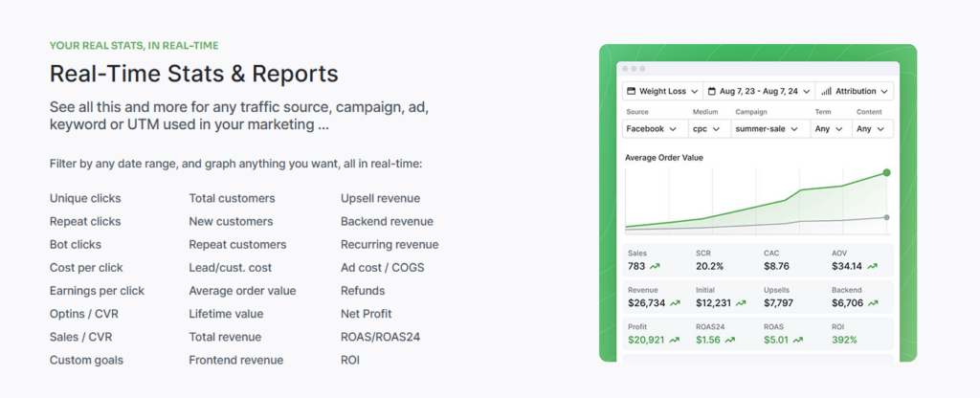Click the trend arrow beside Profit $20,921
This screenshot has width=980, height=398.
point(675,339)
